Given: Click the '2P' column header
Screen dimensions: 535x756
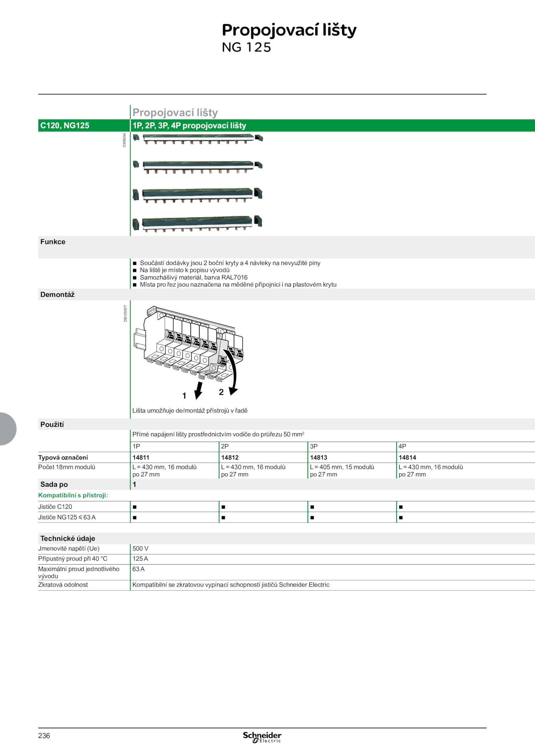Looking at the screenshot, I should (225, 446).
